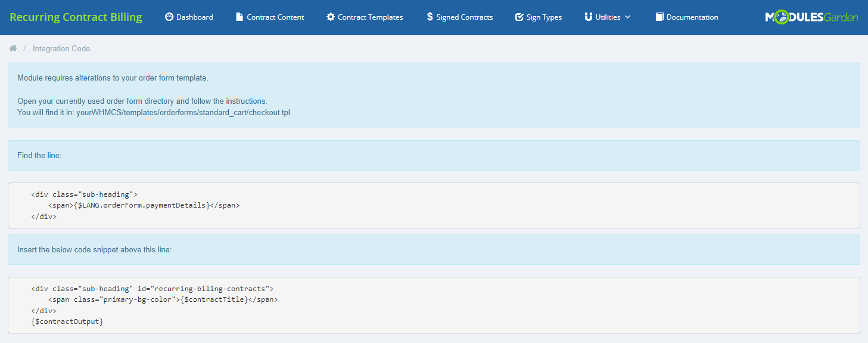Click the checkout.tpl path text
The width and height of the screenshot is (868, 343).
pos(183,112)
